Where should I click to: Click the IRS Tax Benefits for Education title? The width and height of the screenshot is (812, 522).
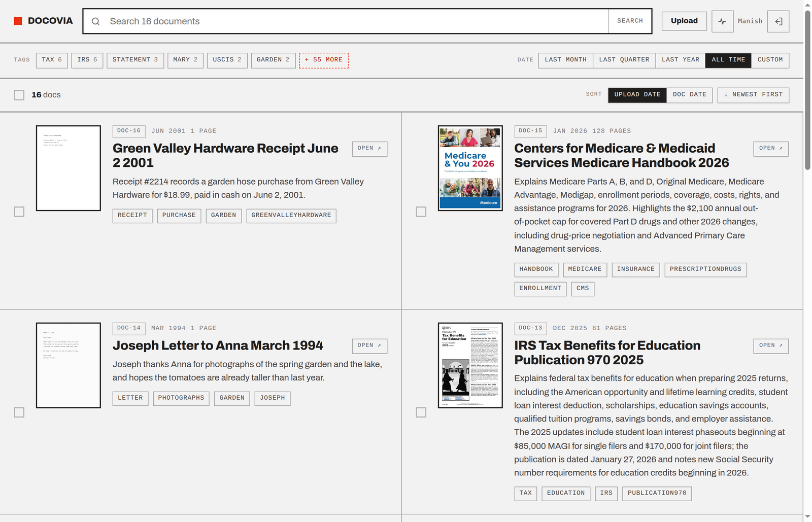[x=607, y=353]
